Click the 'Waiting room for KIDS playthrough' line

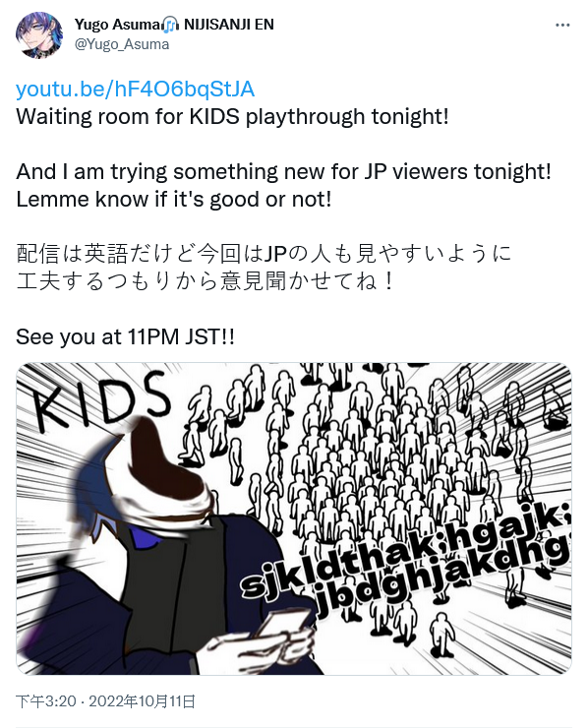coord(232,116)
